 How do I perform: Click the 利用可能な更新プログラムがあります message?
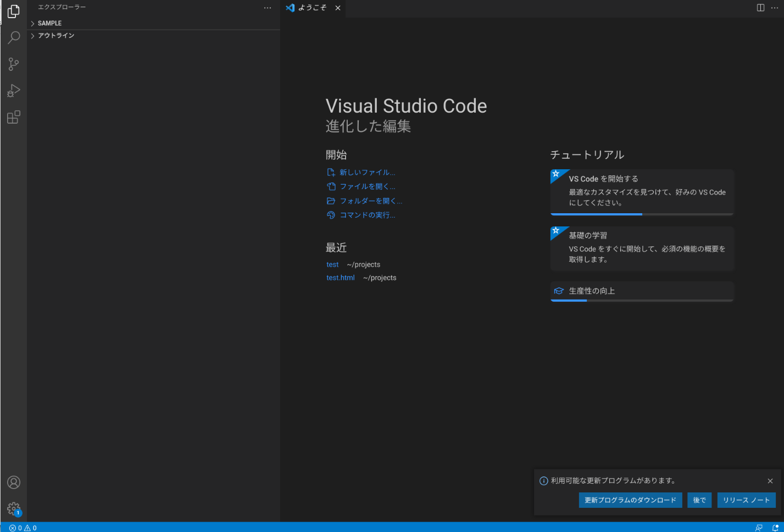613,481
